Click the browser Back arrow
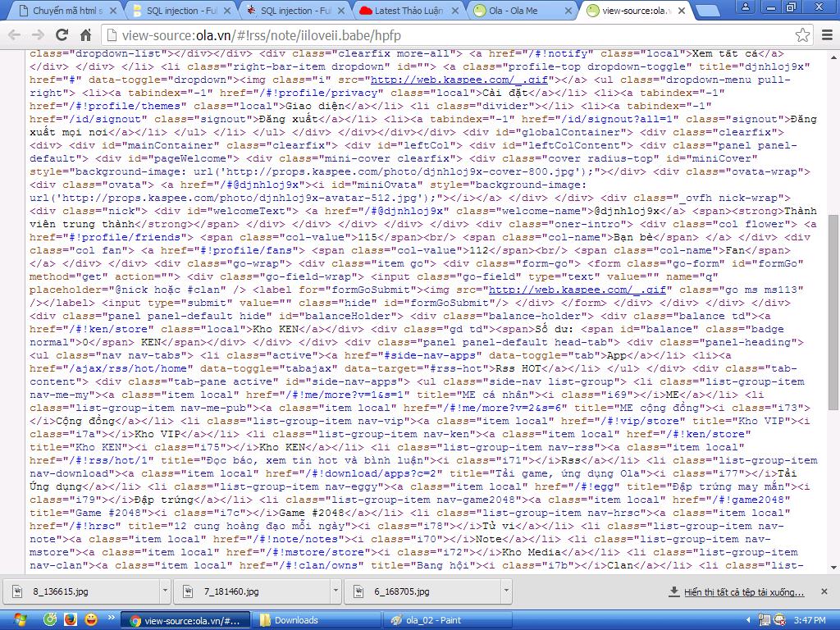 pyautogui.click(x=14, y=35)
